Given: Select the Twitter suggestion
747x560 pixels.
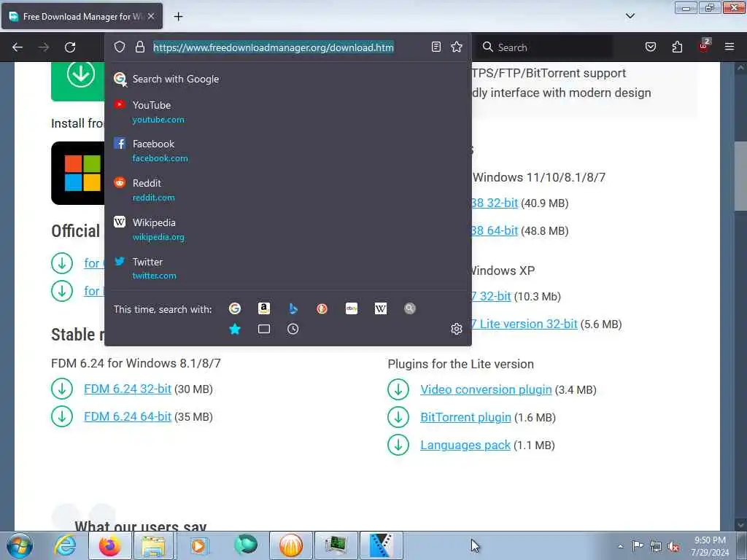Looking at the screenshot, I should coord(287,268).
